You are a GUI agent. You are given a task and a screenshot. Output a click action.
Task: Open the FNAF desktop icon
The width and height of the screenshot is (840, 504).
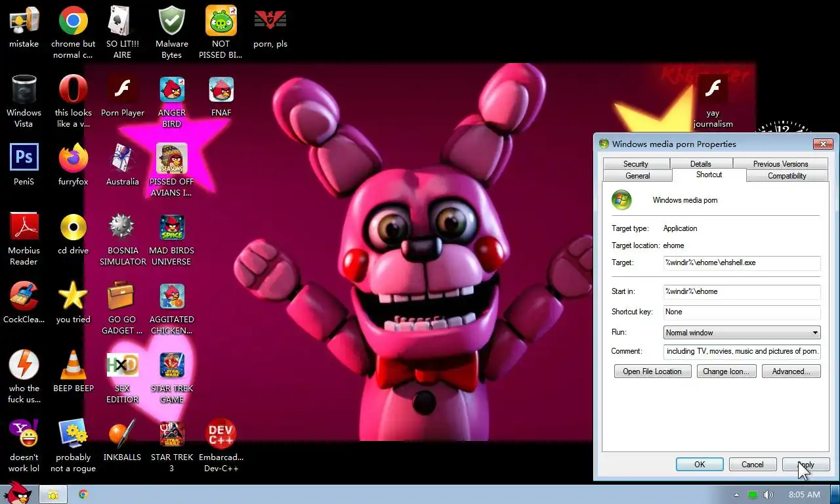pyautogui.click(x=221, y=96)
